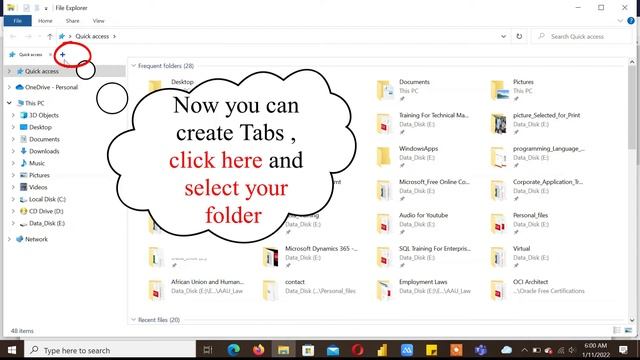Open the Home ribbon tab
Viewport: 640px width, 360px height.
pyautogui.click(x=45, y=20)
